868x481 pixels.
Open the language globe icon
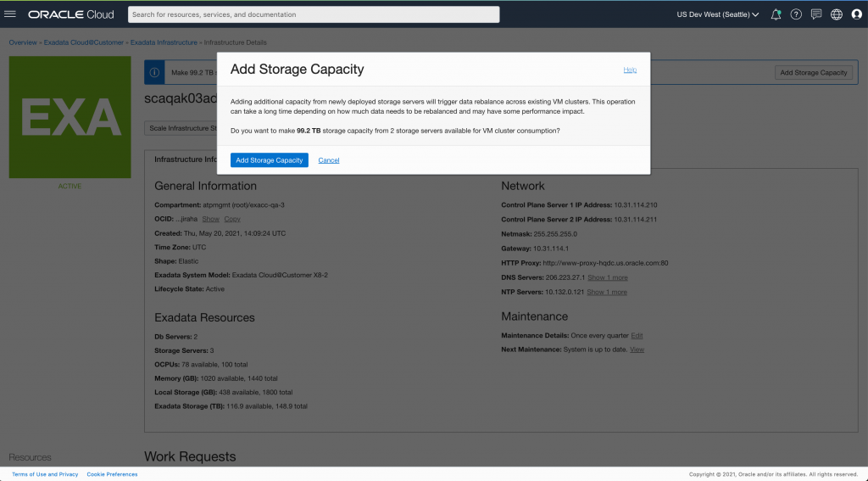click(837, 14)
